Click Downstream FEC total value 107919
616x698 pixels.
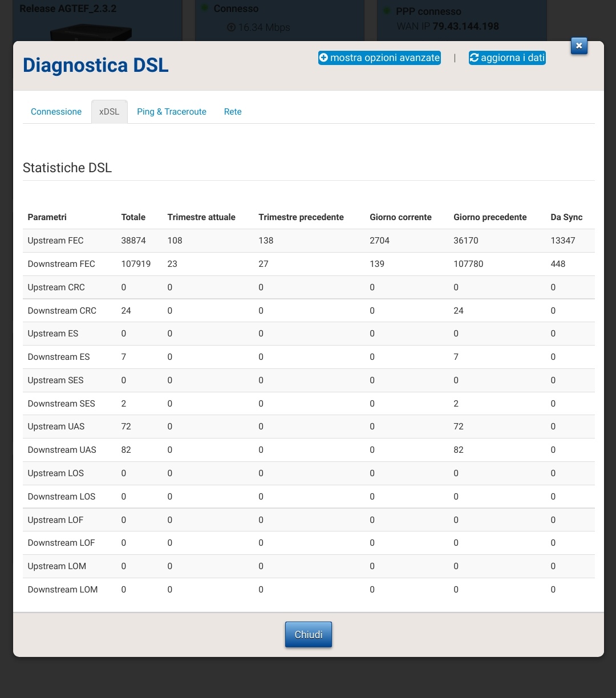click(136, 264)
